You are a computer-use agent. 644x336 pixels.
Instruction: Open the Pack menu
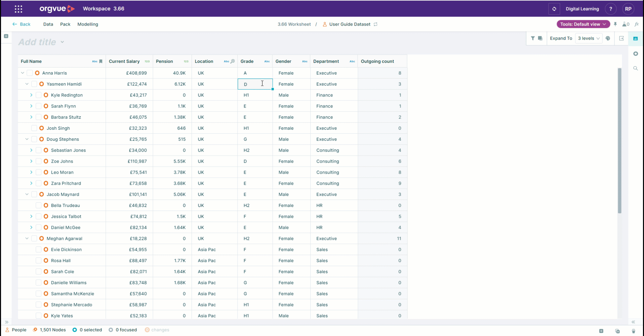[65, 24]
